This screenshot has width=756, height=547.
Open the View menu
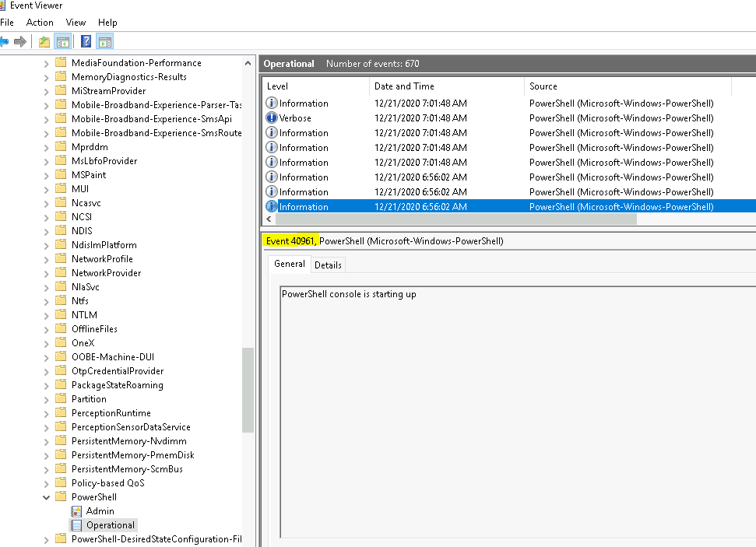(x=76, y=23)
